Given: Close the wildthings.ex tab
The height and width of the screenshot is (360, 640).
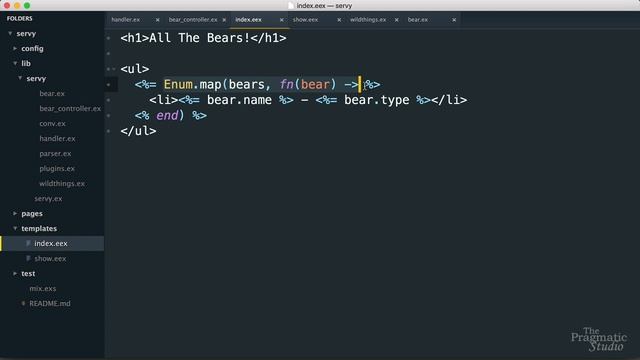Looking at the screenshot, I should [x=396, y=20].
